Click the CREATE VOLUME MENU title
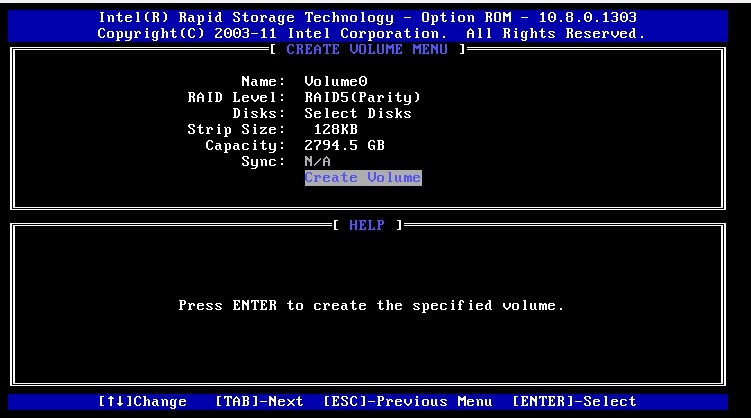 coord(367,49)
